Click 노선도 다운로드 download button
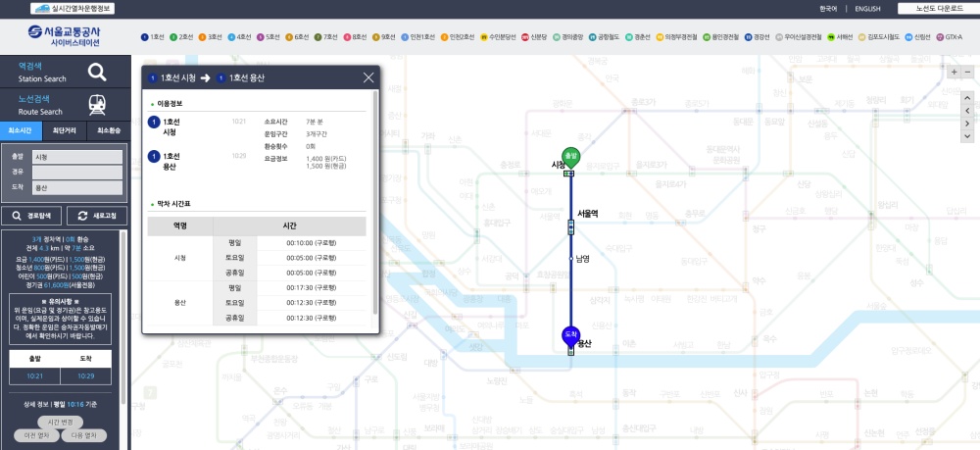Image resolution: width=980 pixels, height=450 pixels. (939, 9)
